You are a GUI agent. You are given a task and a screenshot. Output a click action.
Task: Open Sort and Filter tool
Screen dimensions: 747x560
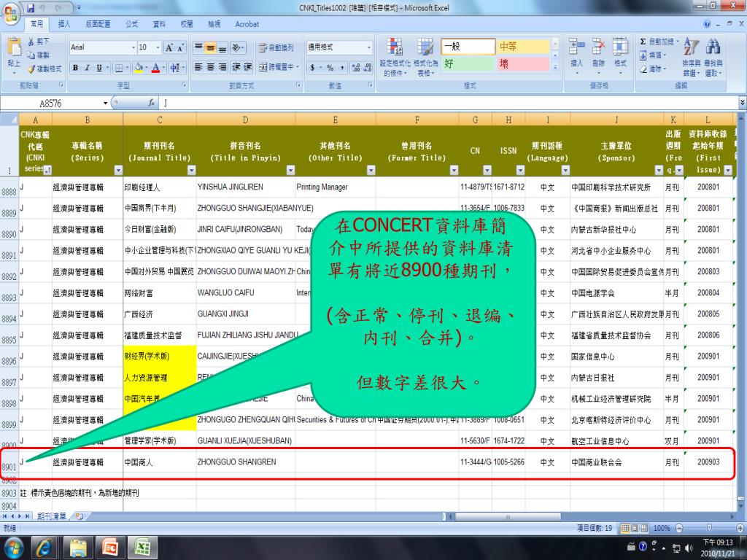pyautogui.click(x=691, y=57)
